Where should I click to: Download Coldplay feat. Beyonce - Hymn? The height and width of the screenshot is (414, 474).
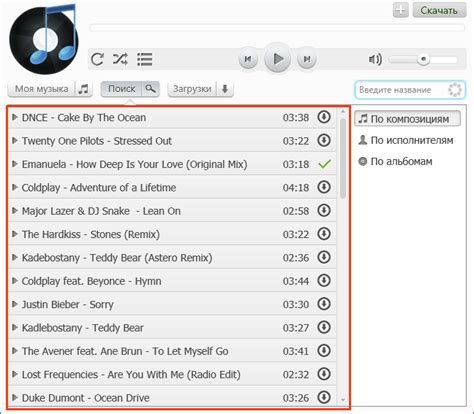(324, 280)
